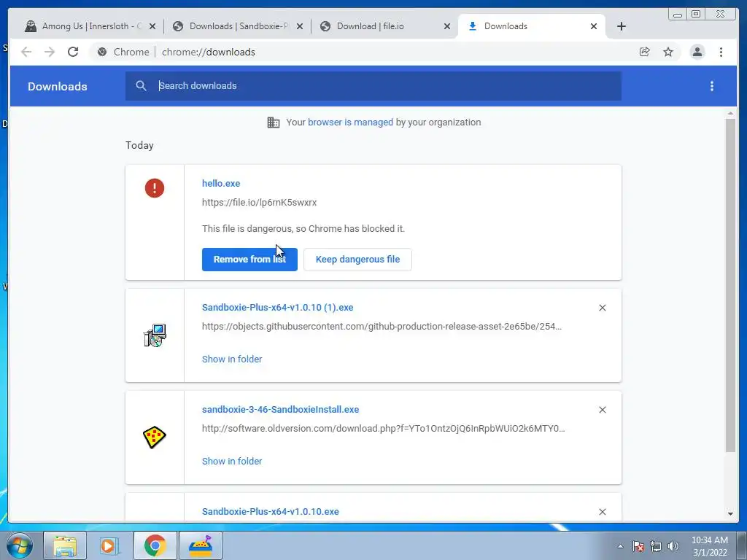Open the Sandboxie-Plus-x64-v1.0.10.exe link
The height and width of the screenshot is (560, 747).
[271, 511]
